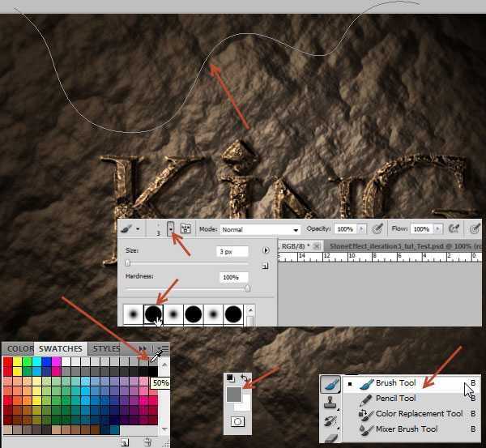This screenshot has height=448, width=486.
Task: Click the swap foreground/background colors icon
Action: pyautogui.click(x=244, y=378)
